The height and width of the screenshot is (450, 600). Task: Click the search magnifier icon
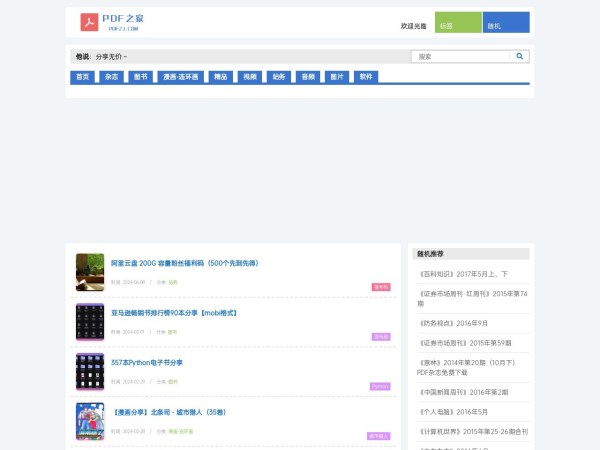(x=520, y=57)
